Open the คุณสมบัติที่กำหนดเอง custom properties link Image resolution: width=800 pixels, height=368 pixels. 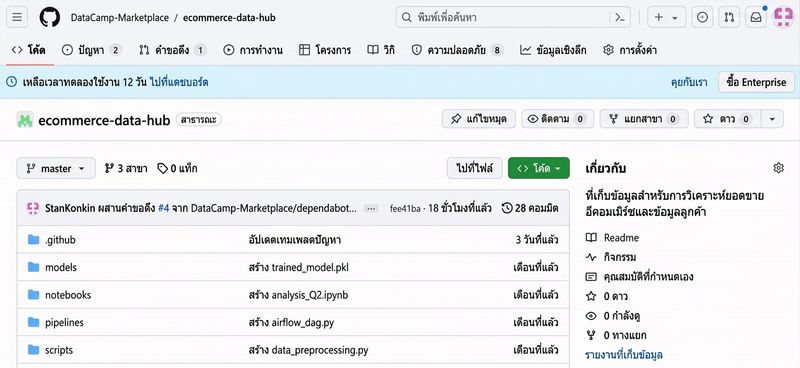640,277
